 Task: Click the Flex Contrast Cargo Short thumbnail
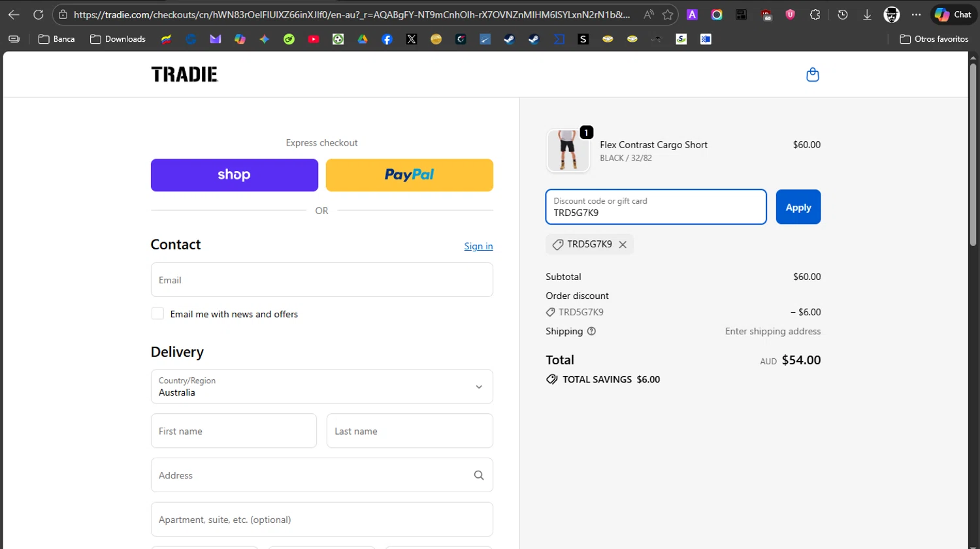click(x=568, y=151)
